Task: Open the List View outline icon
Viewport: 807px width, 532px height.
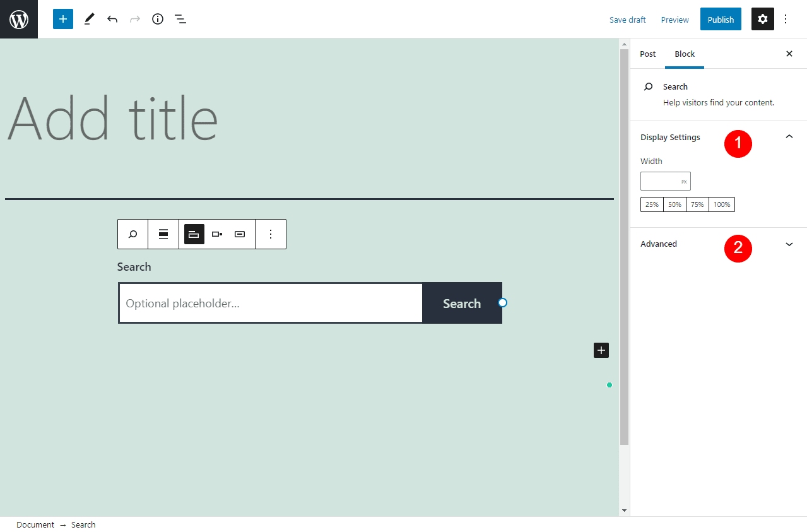Action: click(180, 19)
